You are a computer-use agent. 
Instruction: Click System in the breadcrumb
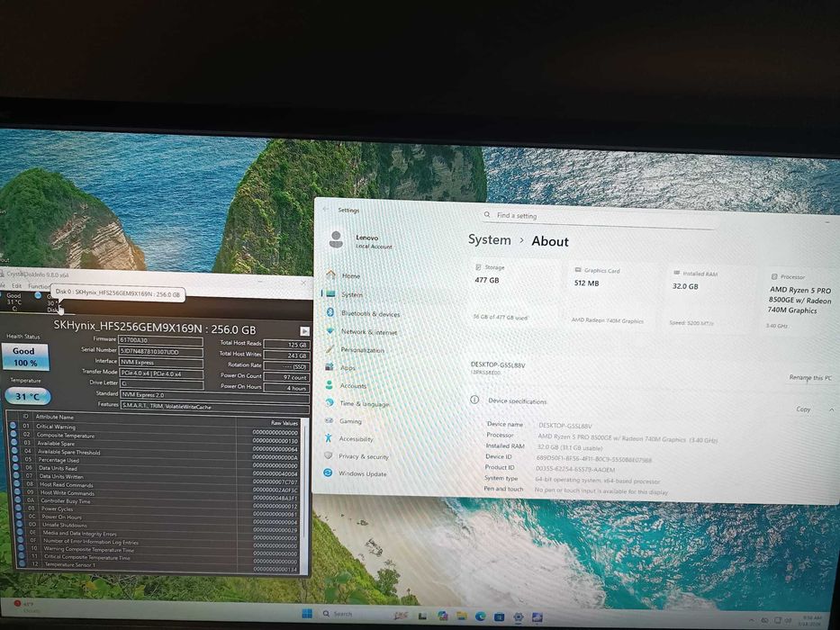click(x=489, y=239)
